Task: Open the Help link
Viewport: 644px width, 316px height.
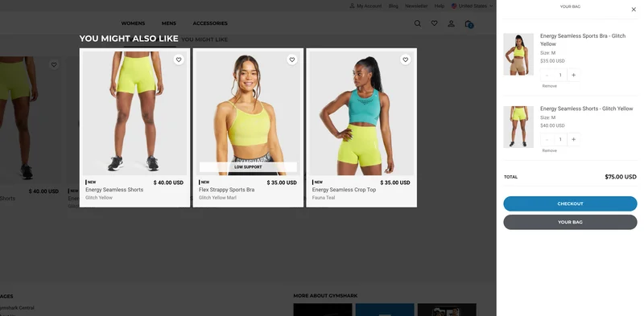Action: [x=439, y=6]
